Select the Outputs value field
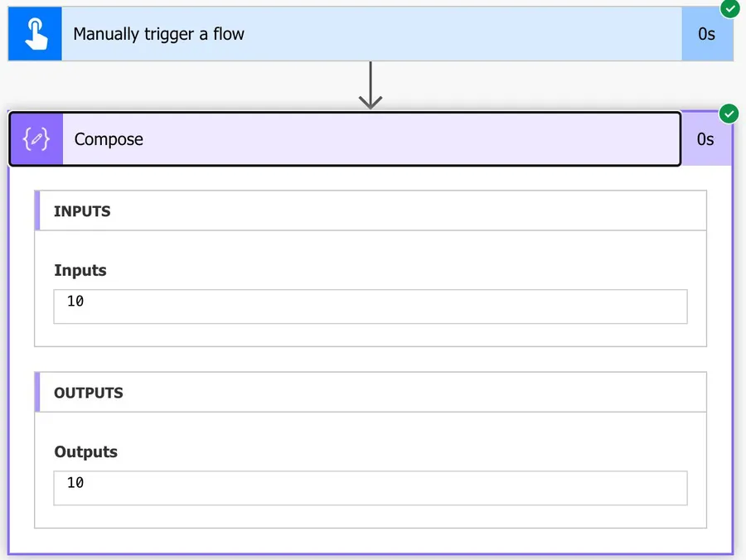Screen dimensions: 746x560 click(x=371, y=488)
